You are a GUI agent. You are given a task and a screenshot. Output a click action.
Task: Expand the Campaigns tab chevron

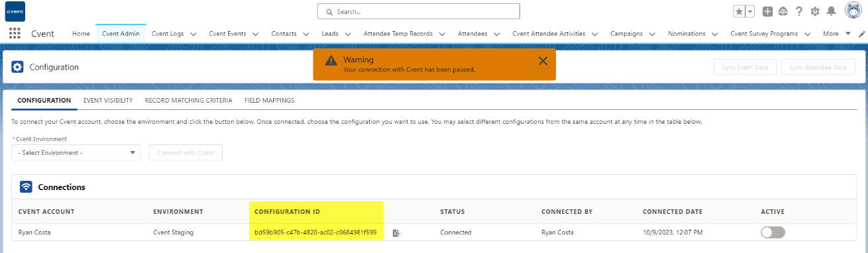point(652,34)
